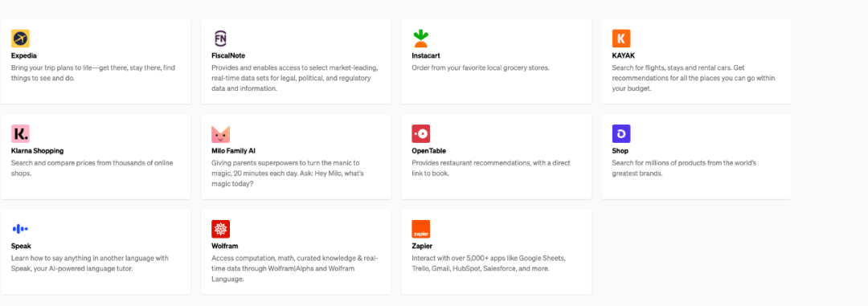The image size is (868, 306).
Task: Click the Instacart carrot icon
Action: tap(420, 39)
